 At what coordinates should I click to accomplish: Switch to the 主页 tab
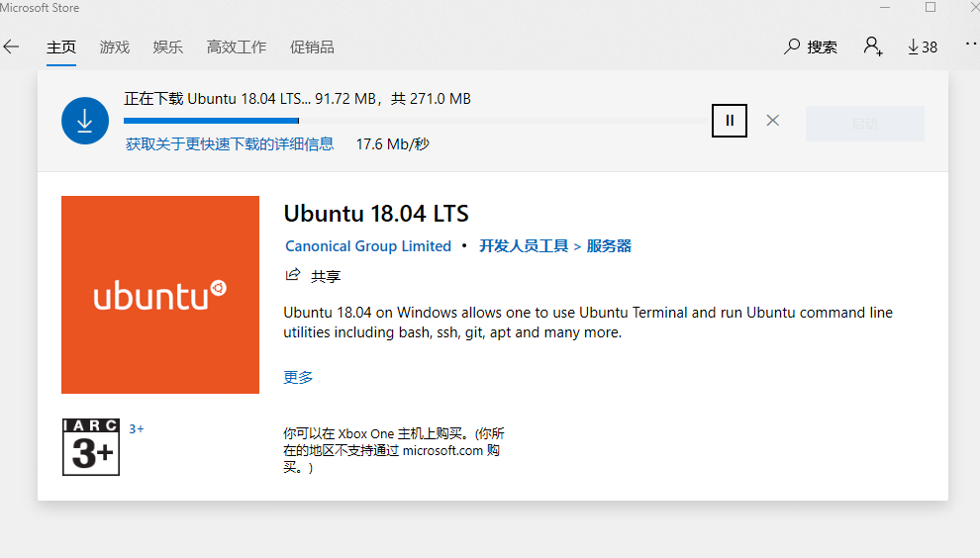[x=60, y=46]
